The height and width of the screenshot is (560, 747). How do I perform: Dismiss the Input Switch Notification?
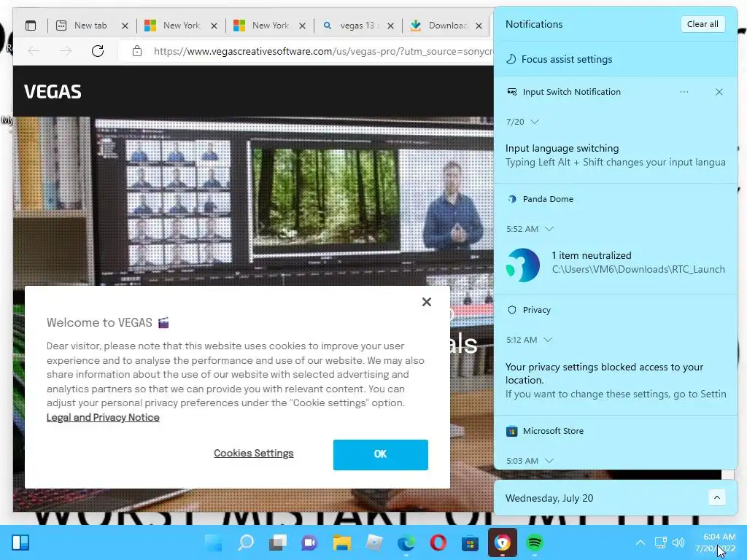(x=719, y=92)
